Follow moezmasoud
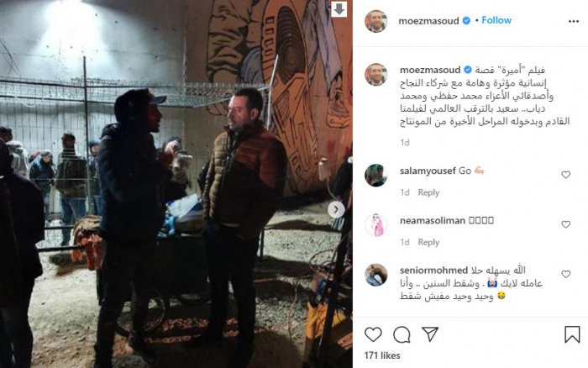588x368 pixels. pos(496,20)
